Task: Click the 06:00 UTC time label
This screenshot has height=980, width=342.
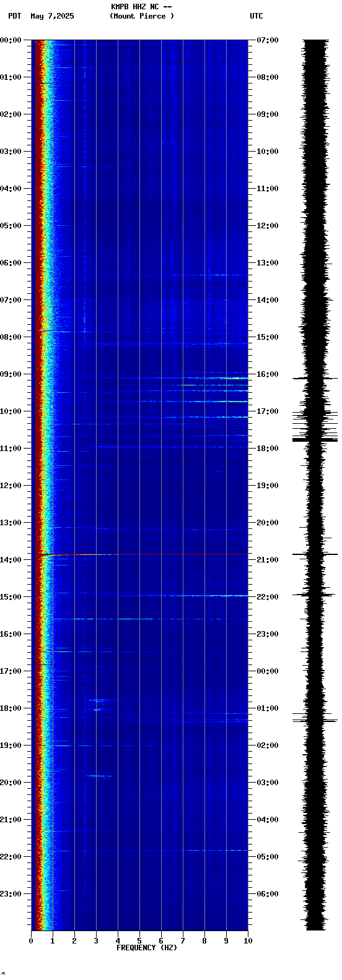Action: (x=268, y=894)
